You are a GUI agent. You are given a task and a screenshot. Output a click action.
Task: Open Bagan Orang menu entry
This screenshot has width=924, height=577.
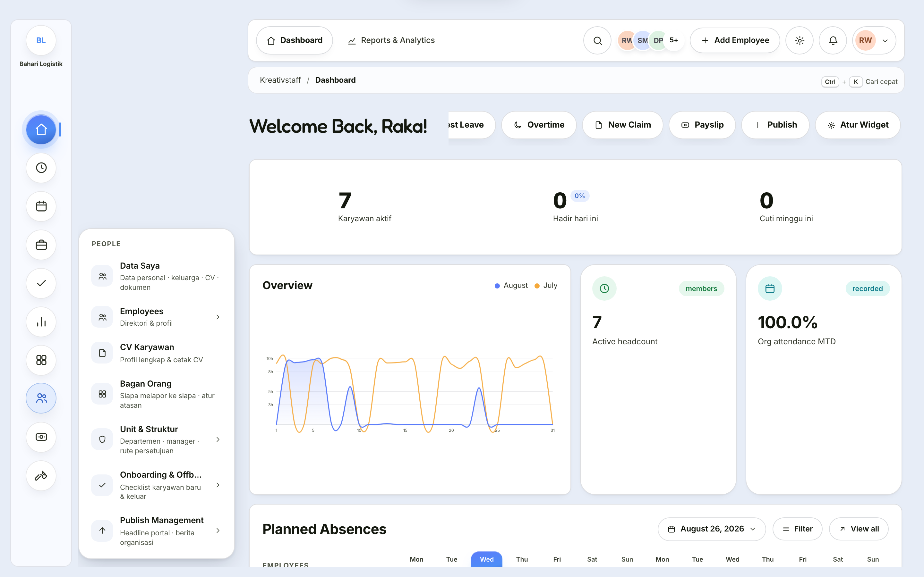157,394
